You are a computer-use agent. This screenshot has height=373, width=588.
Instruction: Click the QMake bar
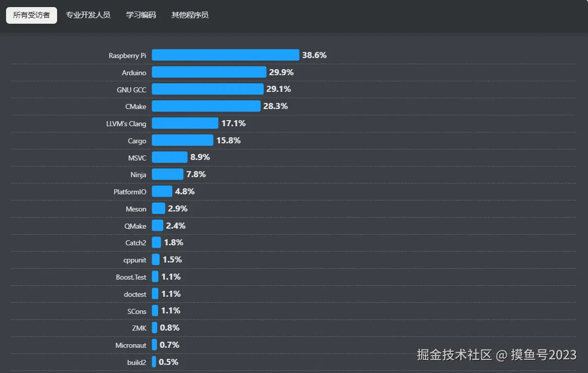(157, 226)
